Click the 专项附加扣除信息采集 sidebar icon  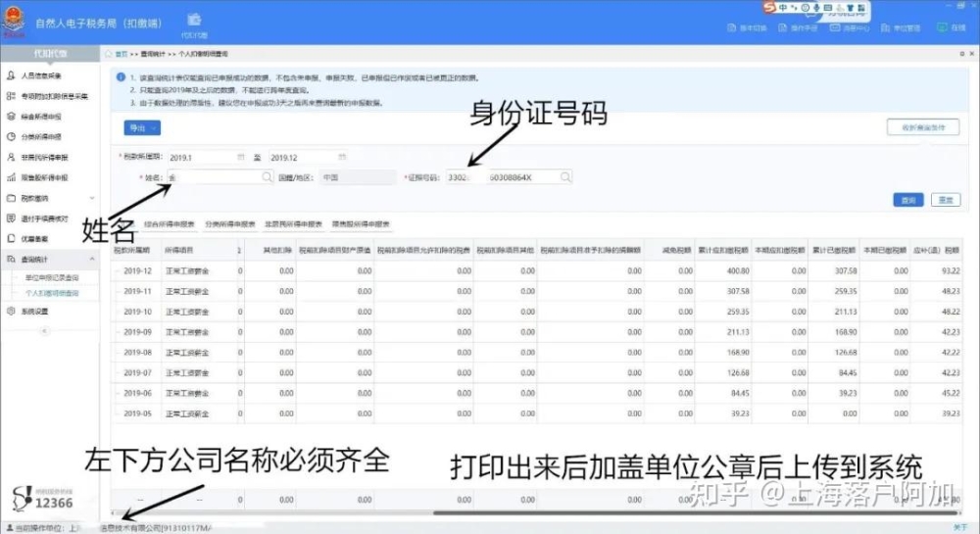pos(11,96)
